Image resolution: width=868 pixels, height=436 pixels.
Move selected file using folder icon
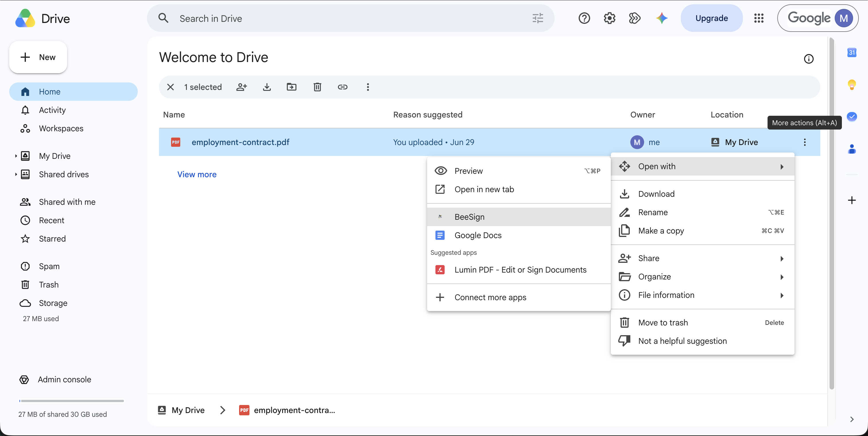coord(291,87)
